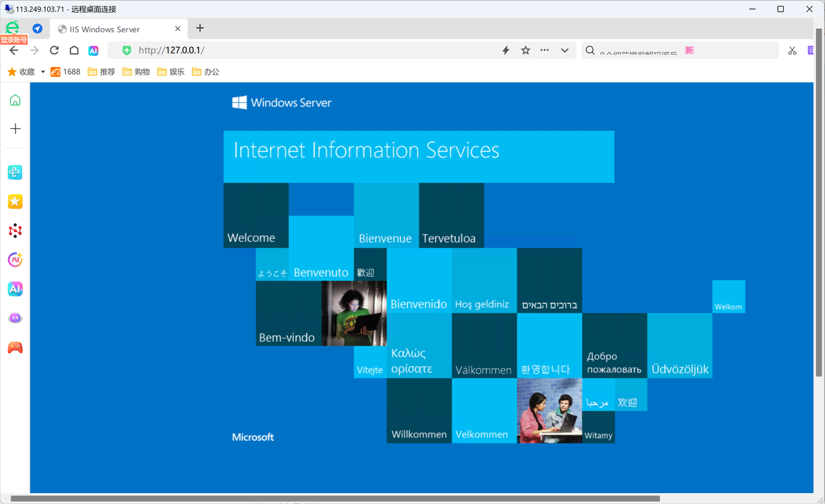The width and height of the screenshot is (825, 504).
Task: Click the sidebar teal cross app icon
Action: pos(15,172)
